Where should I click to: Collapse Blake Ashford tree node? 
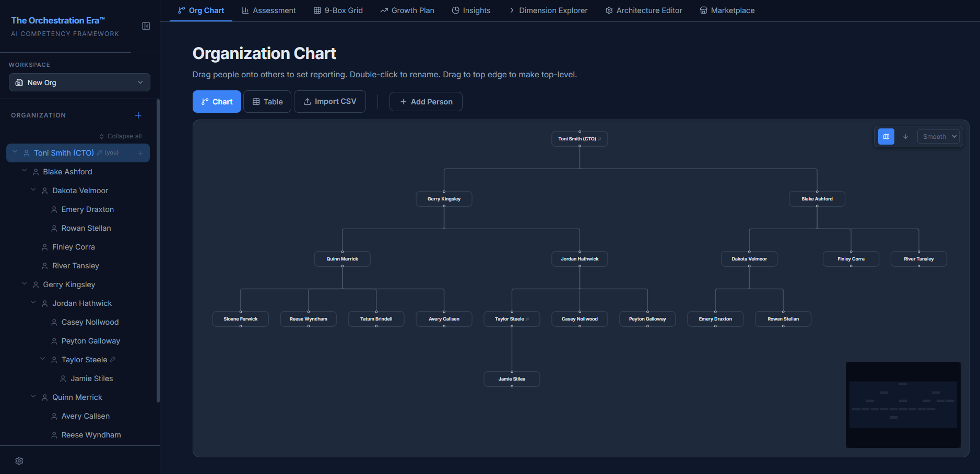coord(24,171)
